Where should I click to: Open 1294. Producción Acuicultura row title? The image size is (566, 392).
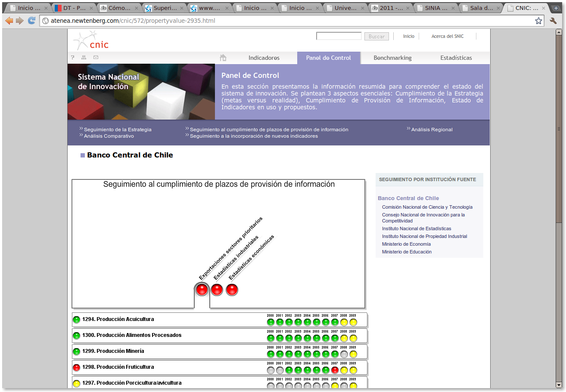(x=118, y=319)
